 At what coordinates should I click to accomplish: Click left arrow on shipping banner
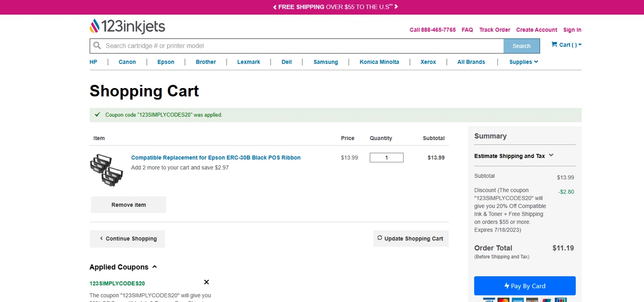click(x=275, y=7)
